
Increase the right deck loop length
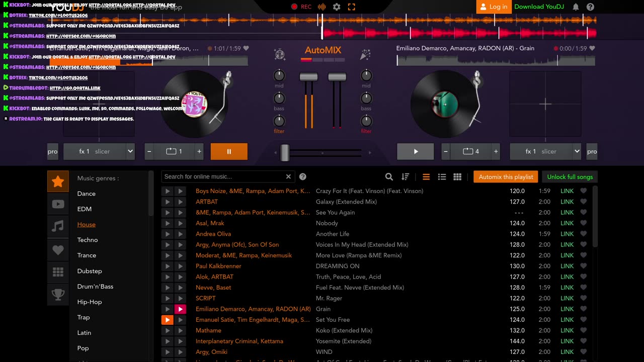click(496, 151)
